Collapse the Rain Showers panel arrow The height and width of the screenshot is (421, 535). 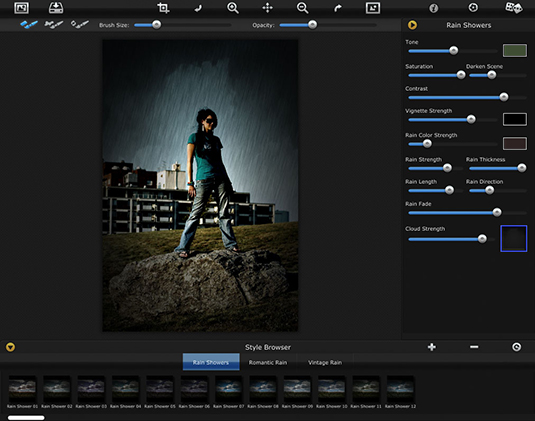[x=412, y=25]
